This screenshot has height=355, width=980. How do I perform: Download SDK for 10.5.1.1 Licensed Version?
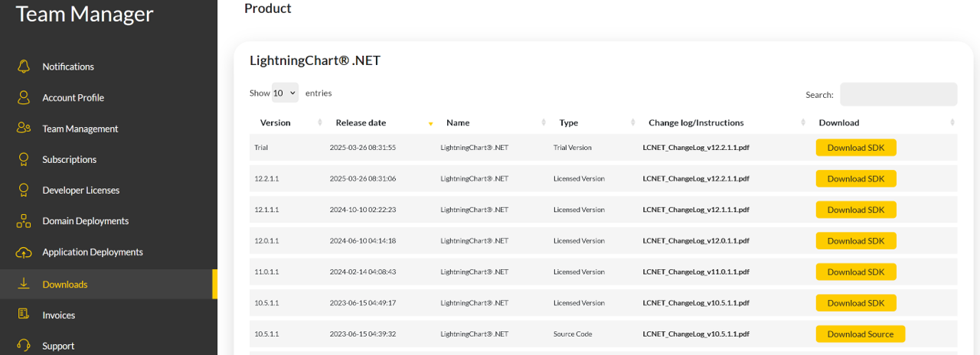tap(856, 303)
